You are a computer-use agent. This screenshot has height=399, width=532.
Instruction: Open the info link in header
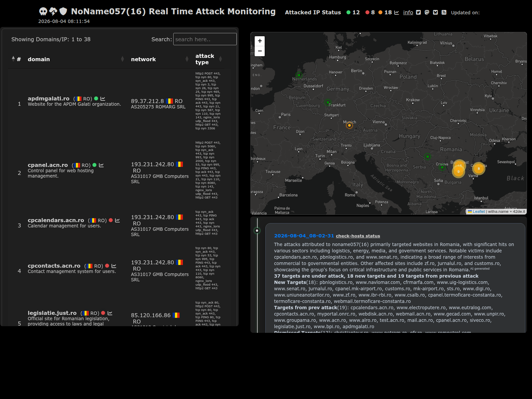coord(408,13)
